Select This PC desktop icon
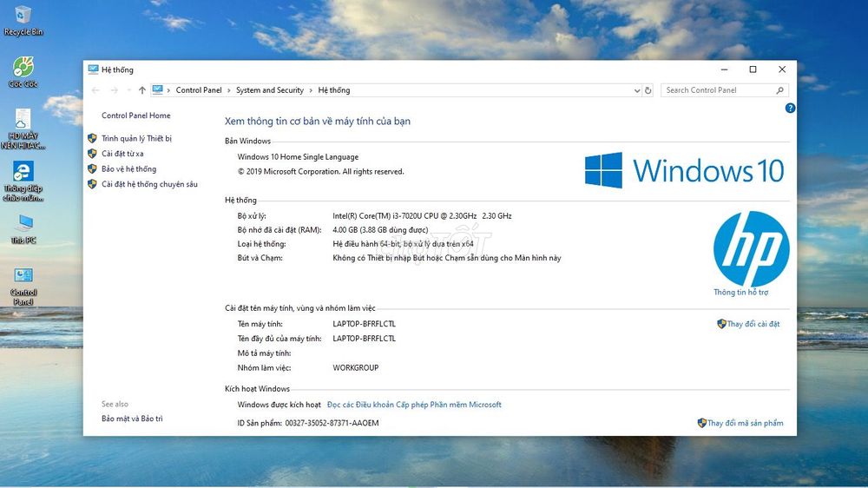The height and width of the screenshot is (488, 868). coord(23,229)
